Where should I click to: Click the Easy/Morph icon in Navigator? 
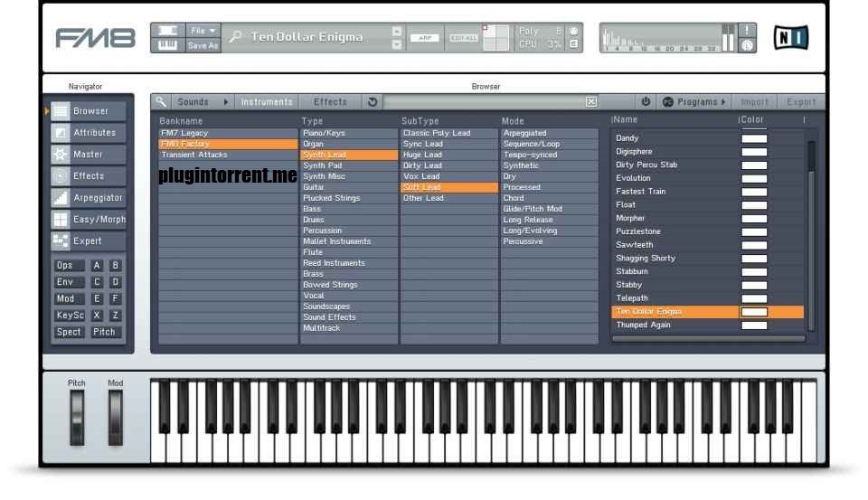click(61, 220)
